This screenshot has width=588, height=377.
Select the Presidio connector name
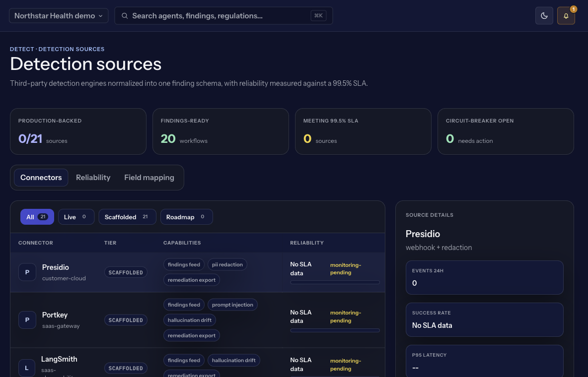(56, 267)
